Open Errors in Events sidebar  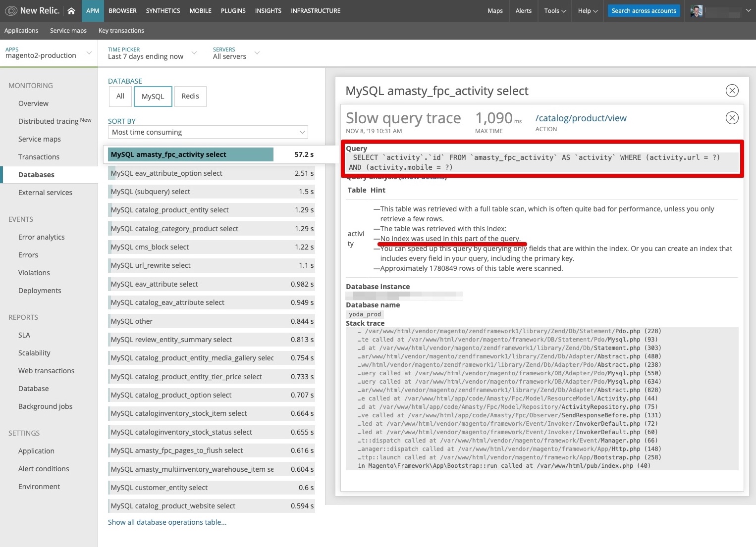pyautogui.click(x=28, y=255)
